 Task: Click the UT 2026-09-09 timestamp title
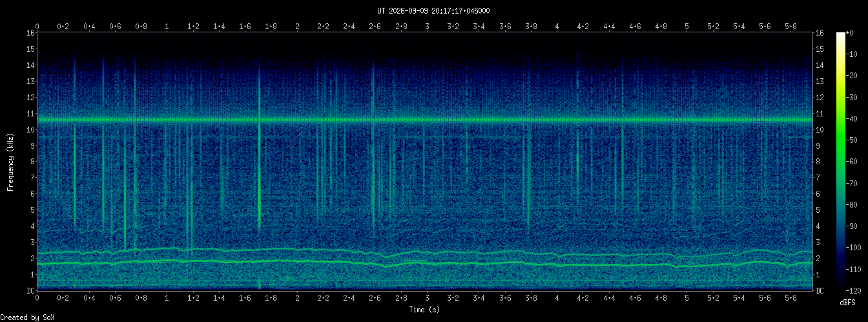(433, 10)
